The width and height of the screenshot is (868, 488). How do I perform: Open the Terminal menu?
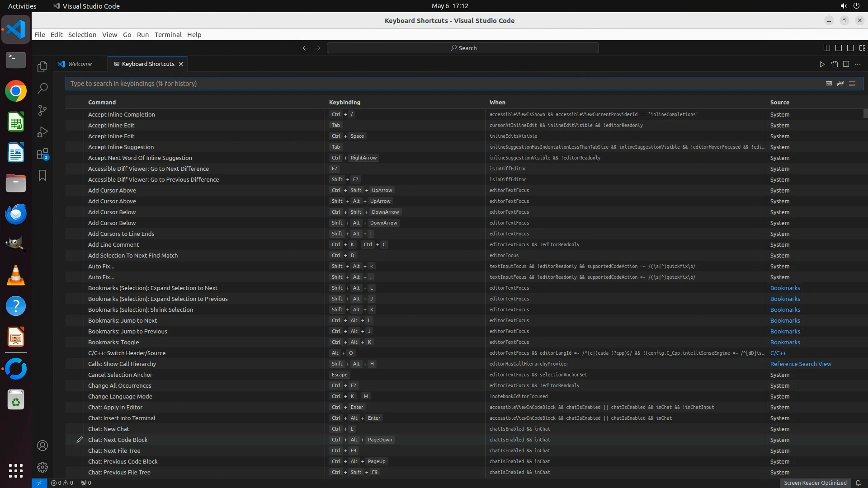[x=168, y=35]
